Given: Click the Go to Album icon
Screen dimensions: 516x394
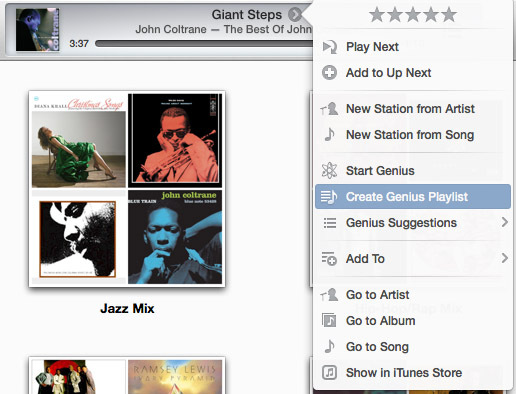Looking at the screenshot, I should (329, 320).
